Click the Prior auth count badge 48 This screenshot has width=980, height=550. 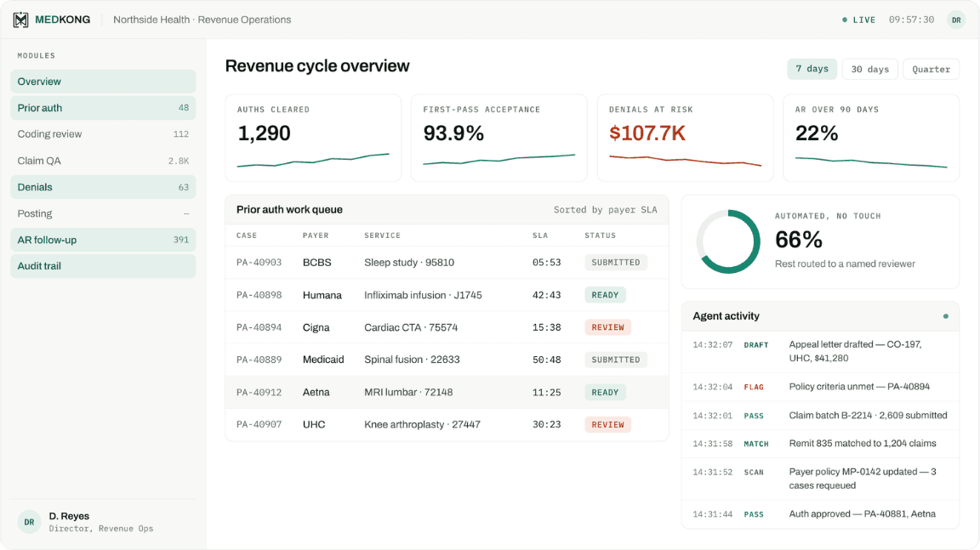point(183,108)
